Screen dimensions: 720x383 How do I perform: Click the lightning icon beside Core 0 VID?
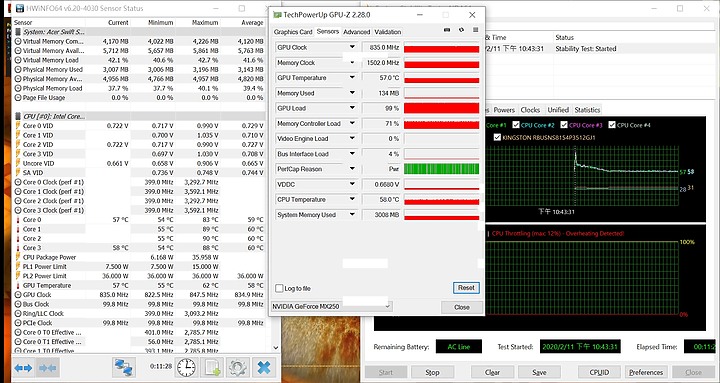click(x=18, y=126)
